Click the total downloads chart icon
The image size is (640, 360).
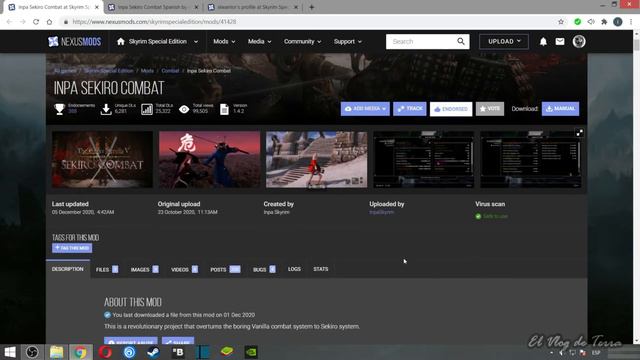click(147, 109)
